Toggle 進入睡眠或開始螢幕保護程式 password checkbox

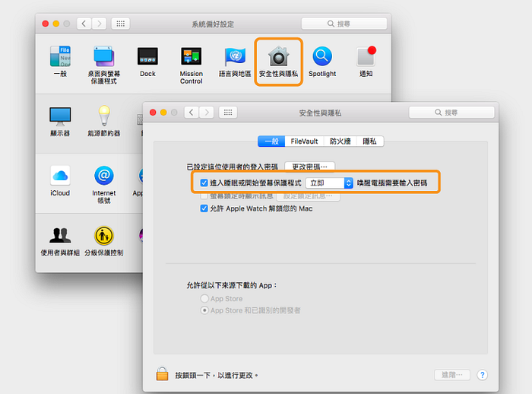[204, 183]
